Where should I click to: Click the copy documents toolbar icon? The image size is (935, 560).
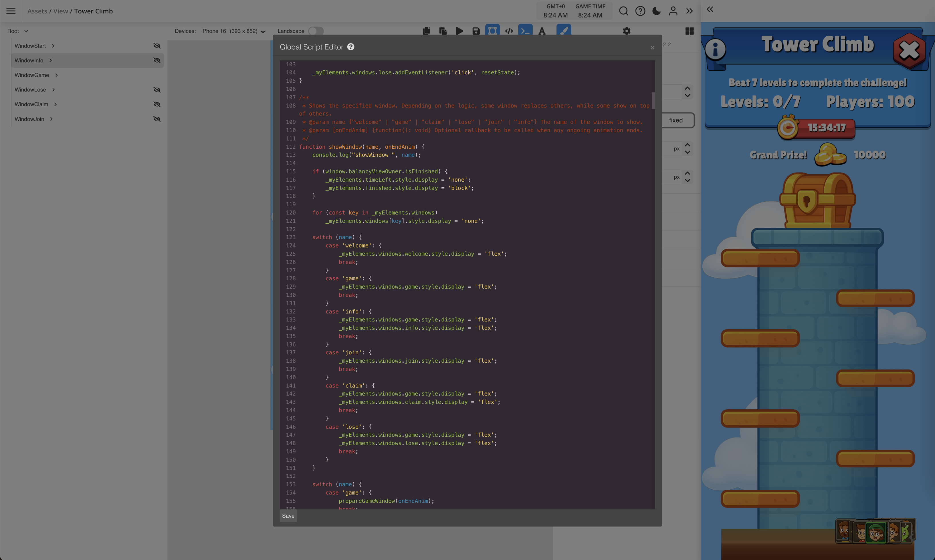(x=427, y=31)
